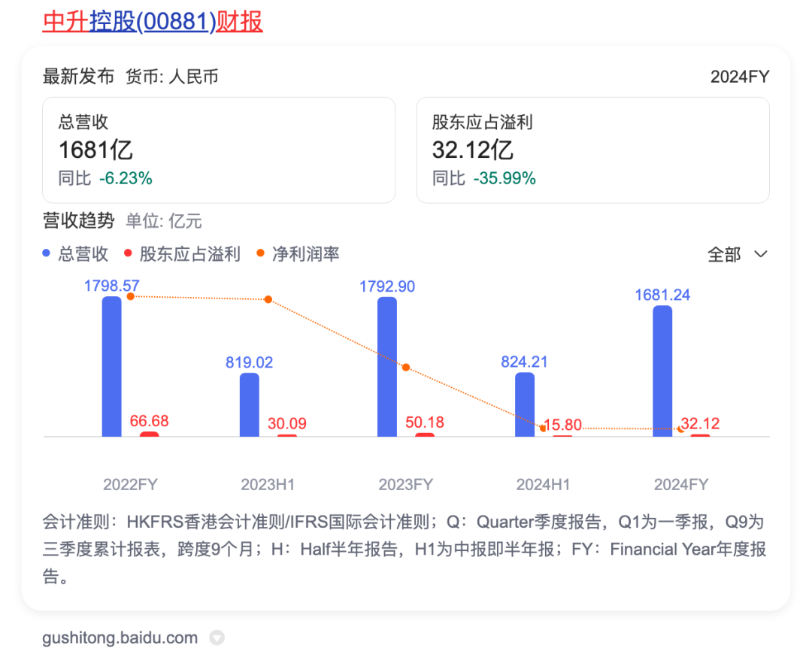The image size is (812, 657).
Task: Click the 2023FY net margin line point
Action: (x=406, y=368)
